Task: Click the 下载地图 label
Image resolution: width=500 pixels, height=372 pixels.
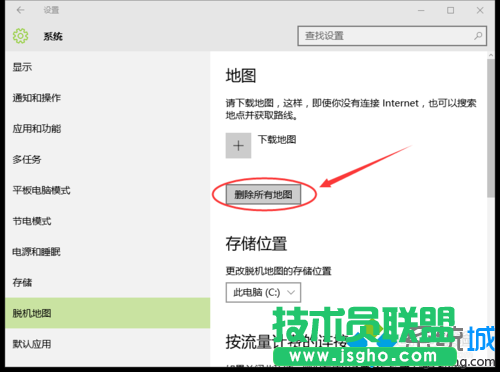Action: [x=277, y=139]
